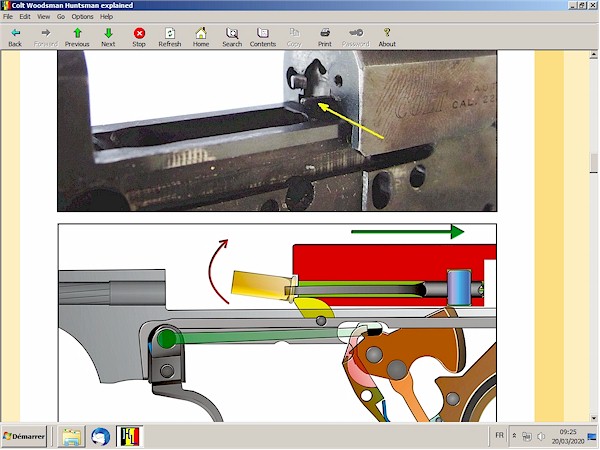Go to the Home page
The image size is (600, 450).
click(201, 37)
